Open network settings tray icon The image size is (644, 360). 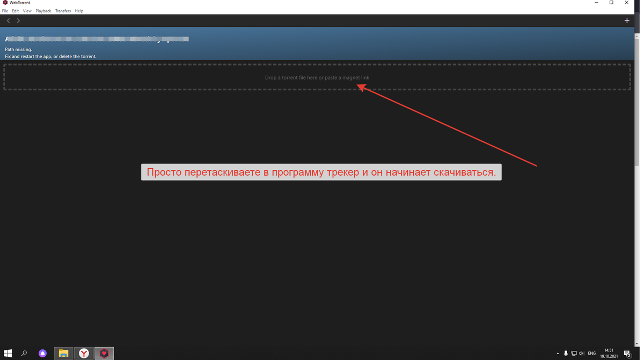pos(574,353)
